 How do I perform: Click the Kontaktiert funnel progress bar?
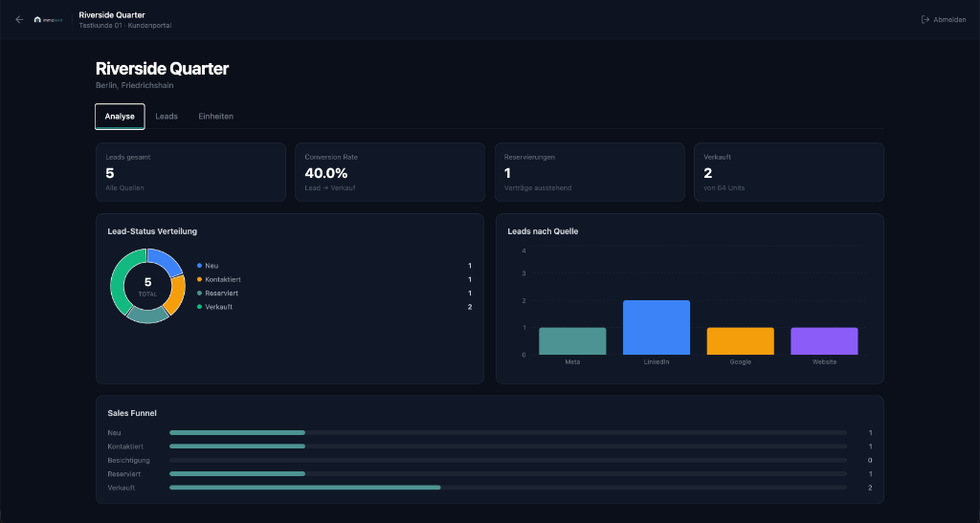coord(508,447)
